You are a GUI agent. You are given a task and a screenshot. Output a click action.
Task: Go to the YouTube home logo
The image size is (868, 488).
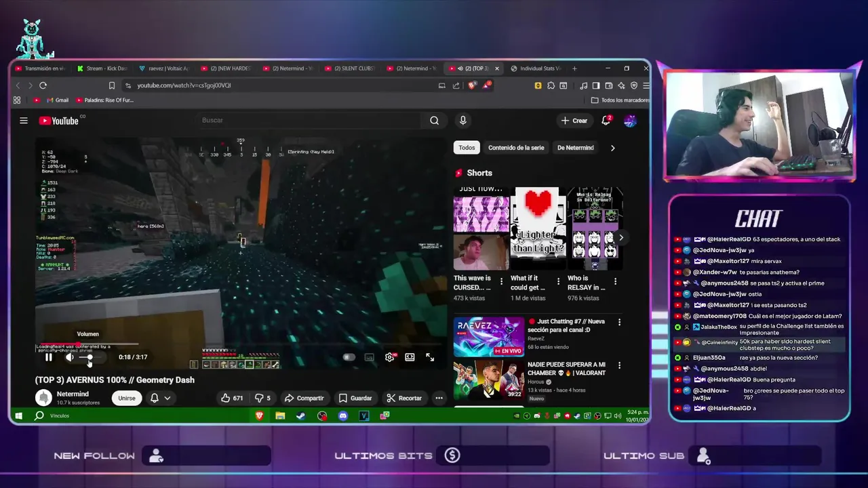click(x=59, y=121)
